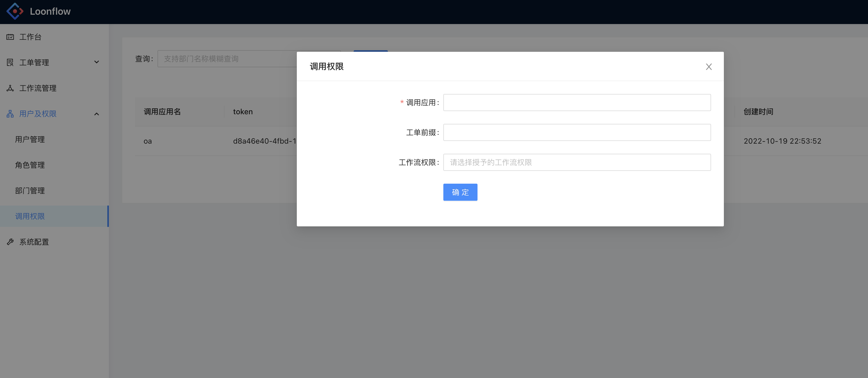Screen dimensions: 868x378
Task: Click the 查询 label text
Action: point(144,59)
